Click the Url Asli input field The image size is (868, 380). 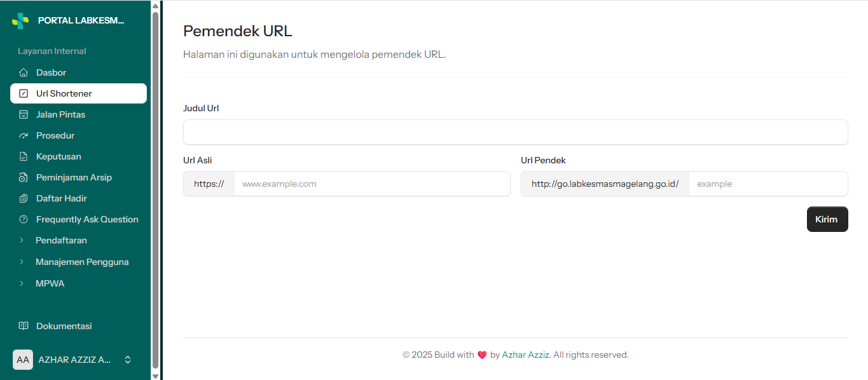click(372, 184)
